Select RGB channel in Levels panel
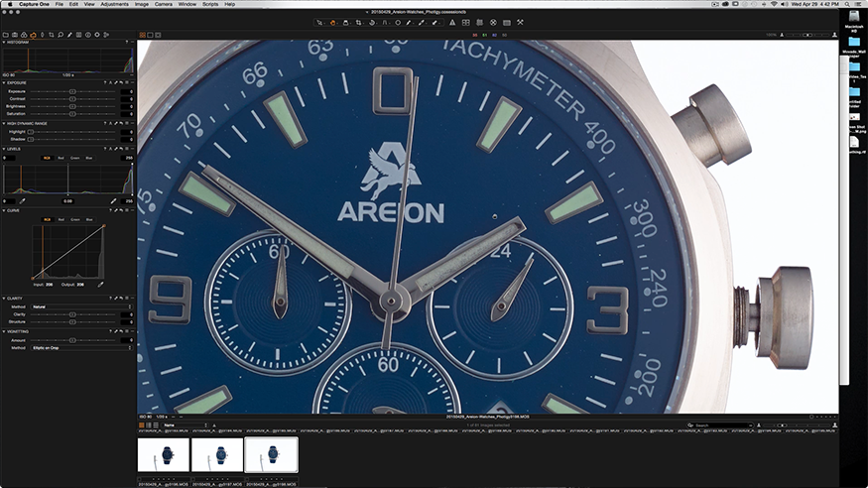 click(x=47, y=158)
